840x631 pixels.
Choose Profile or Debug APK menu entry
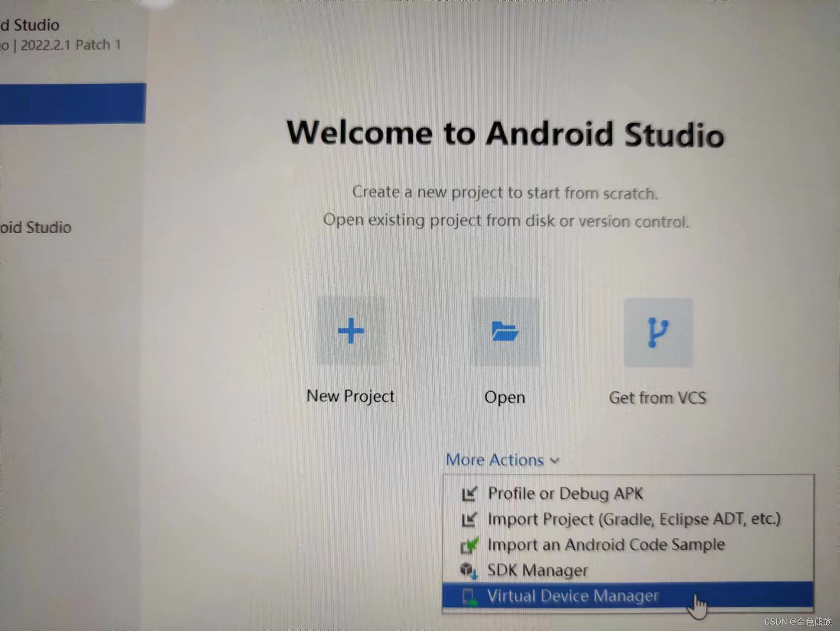pyautogui.click(x=628, y=493)
